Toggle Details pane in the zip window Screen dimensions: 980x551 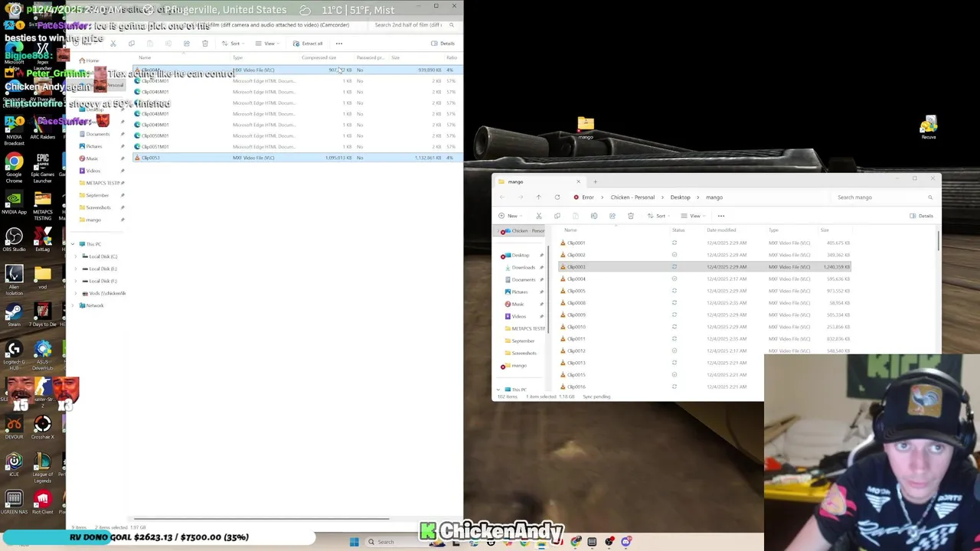[x=443, y=44]
